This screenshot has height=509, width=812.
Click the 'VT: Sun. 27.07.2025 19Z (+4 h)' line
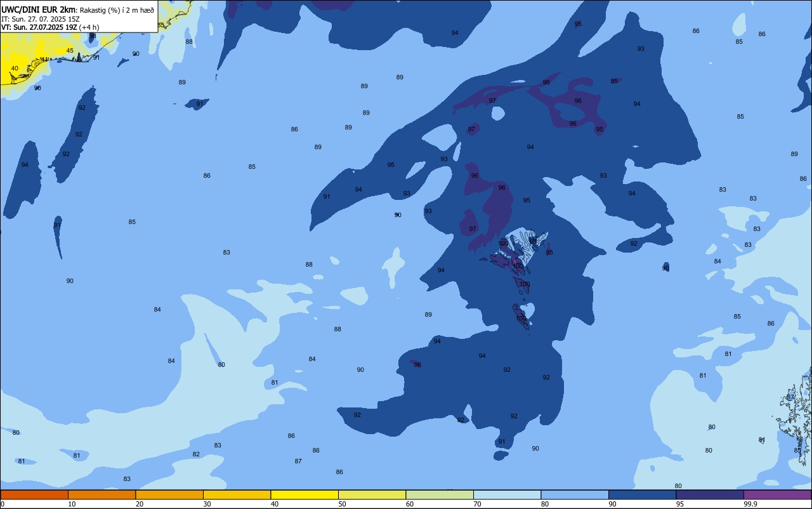[50, 27]
